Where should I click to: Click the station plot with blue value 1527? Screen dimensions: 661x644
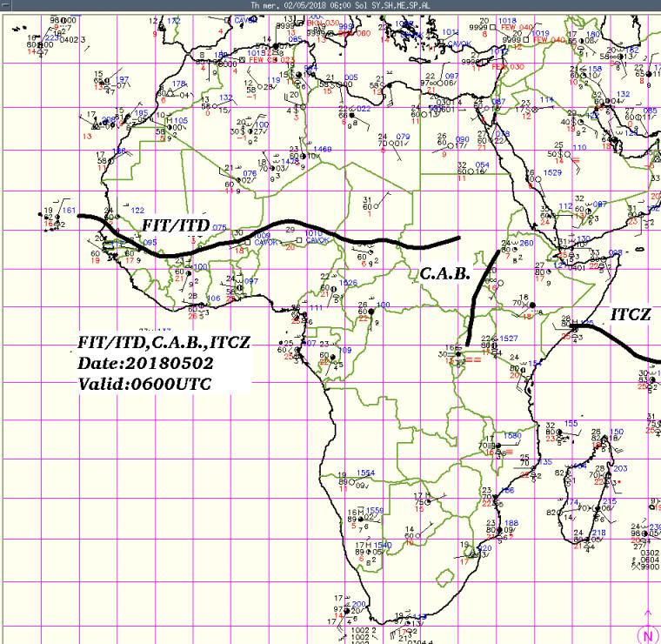pos(497,342)
